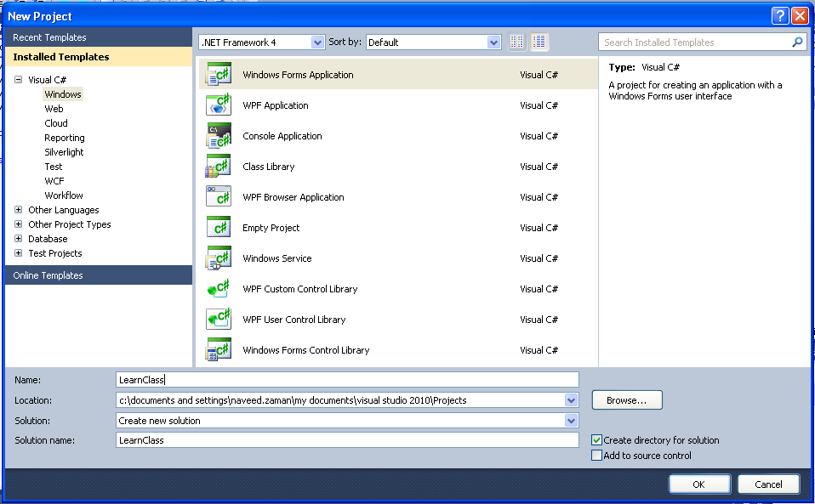
Task: Open the .NET Framework 4 dropdown
Action: click(x=317, y=42)
